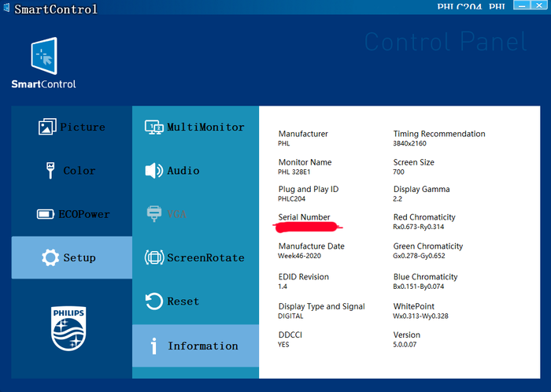Click the Week46-2020 manufacture date
The height and width of the screenshot is (392, 551).
click(299, 256)
